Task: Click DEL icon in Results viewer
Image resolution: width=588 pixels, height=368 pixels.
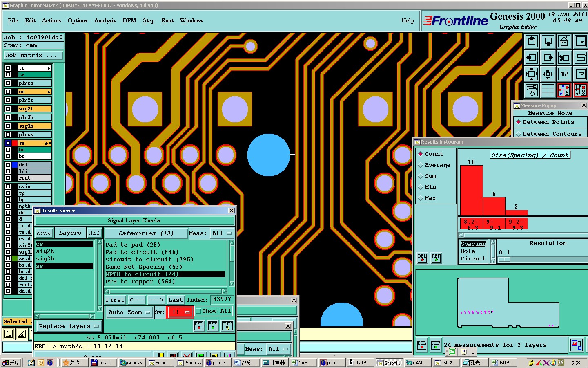Action: point(199,326)
